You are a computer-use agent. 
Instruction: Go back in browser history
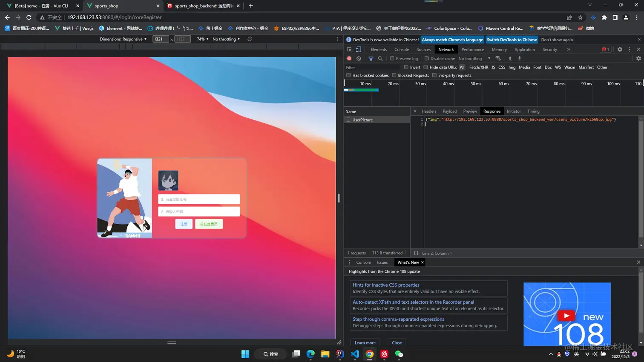pyautogui.click(x=7, y=17)
